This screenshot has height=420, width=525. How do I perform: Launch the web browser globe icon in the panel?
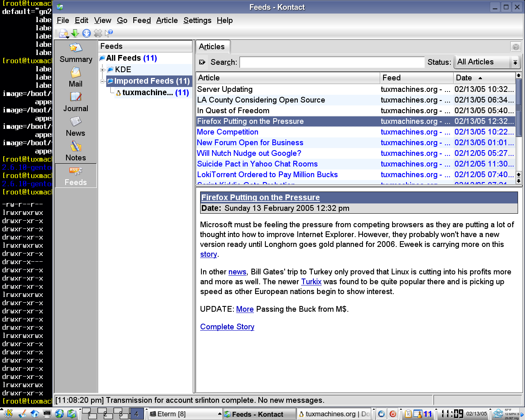point(59,413)
